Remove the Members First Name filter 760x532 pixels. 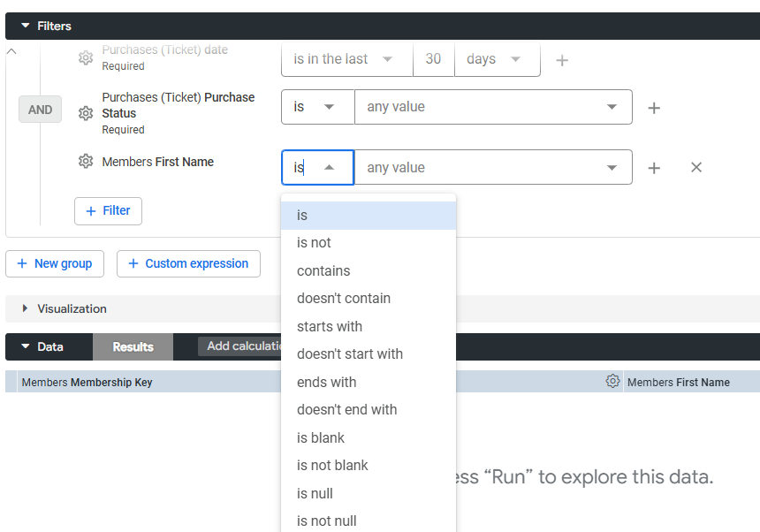(x=696, y=168)
